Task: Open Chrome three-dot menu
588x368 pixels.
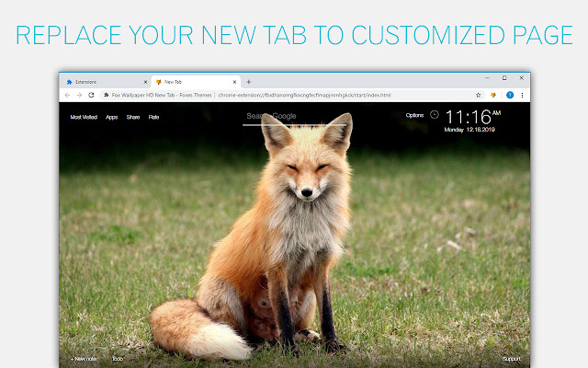Action: click(x=522, y=95)
